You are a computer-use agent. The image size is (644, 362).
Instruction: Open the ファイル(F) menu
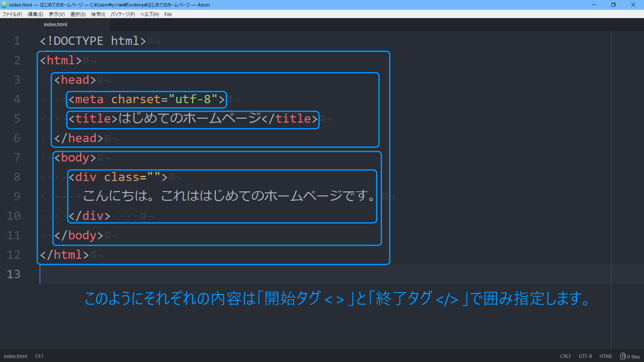[x=12, y=14]
